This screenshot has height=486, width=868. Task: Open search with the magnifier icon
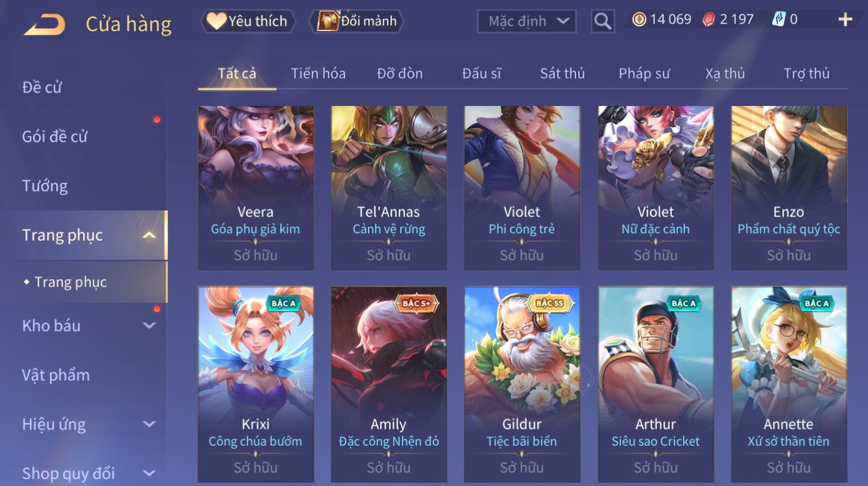coord(602,21)
